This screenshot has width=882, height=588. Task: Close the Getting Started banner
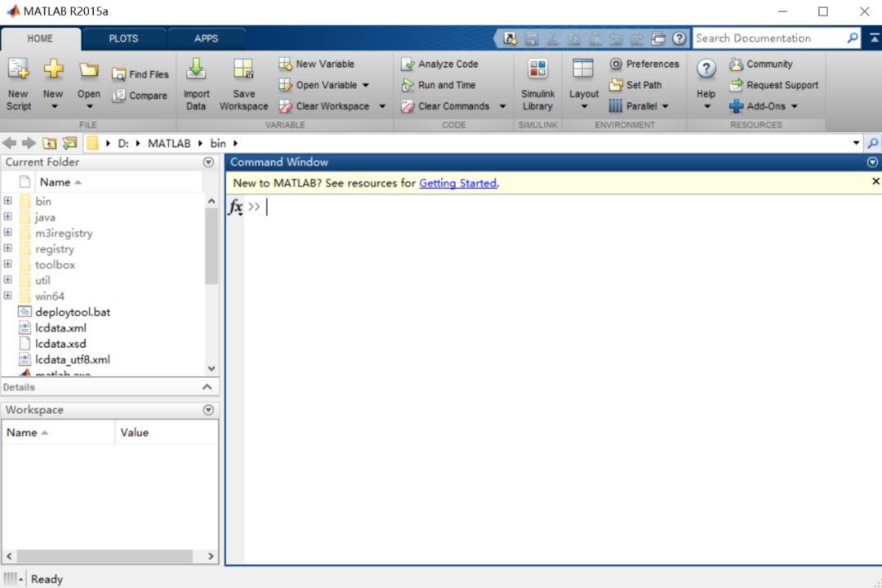point(875,181)
